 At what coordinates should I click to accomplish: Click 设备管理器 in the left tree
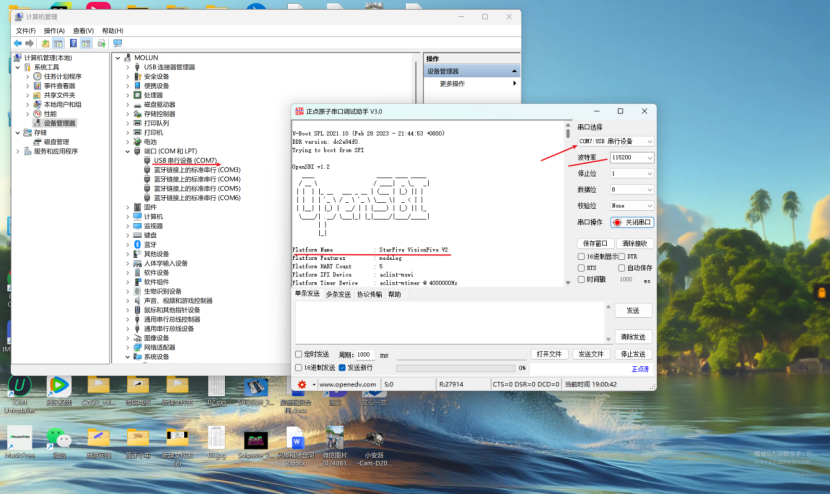(x=59, y=123)
